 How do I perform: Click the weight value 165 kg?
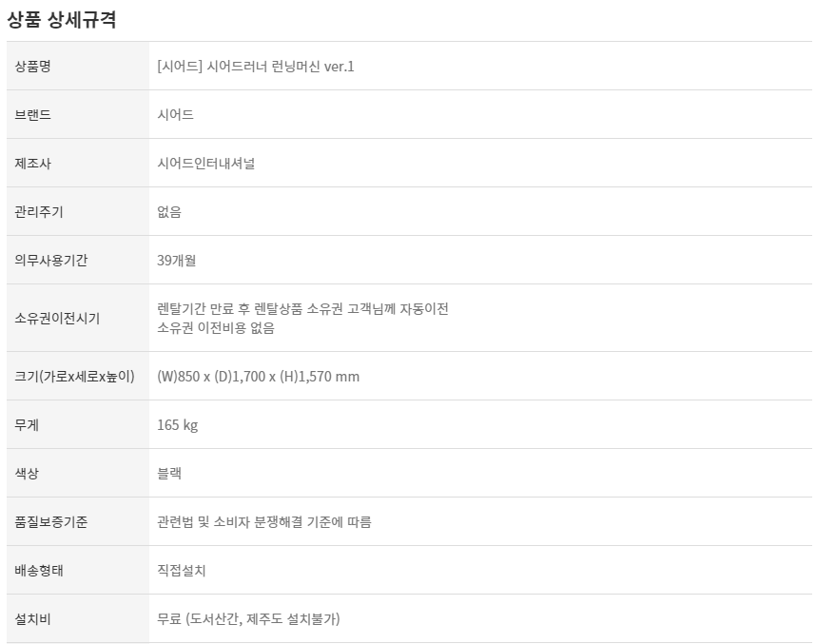(x=178, y=425)
